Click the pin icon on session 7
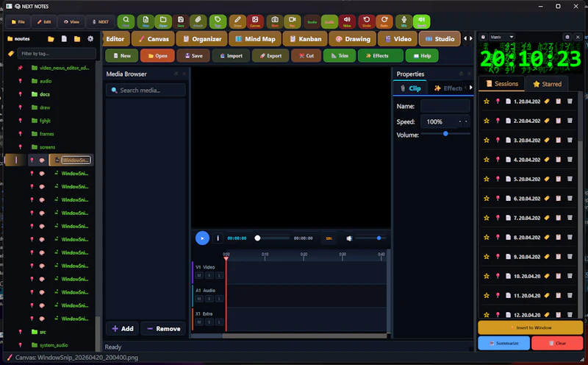Viewport: 588px width, 365px height. 498,218
